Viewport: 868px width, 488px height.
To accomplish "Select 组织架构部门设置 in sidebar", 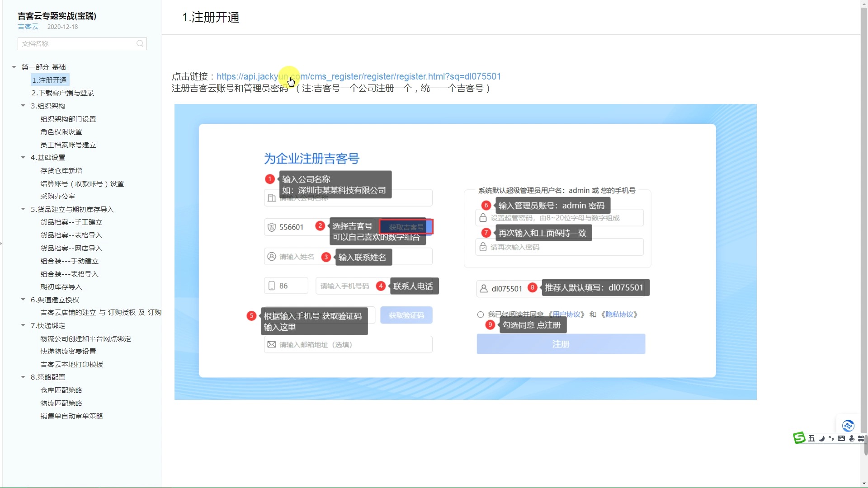I will coord(68,119).
